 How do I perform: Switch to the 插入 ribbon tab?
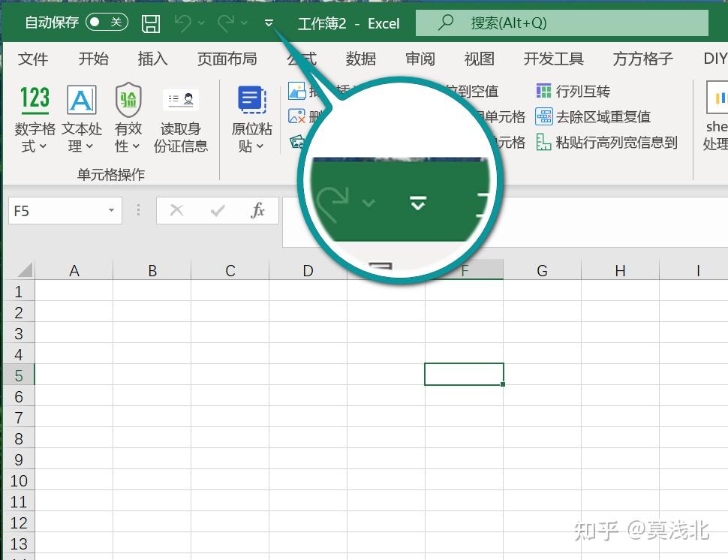coord(152,59)
